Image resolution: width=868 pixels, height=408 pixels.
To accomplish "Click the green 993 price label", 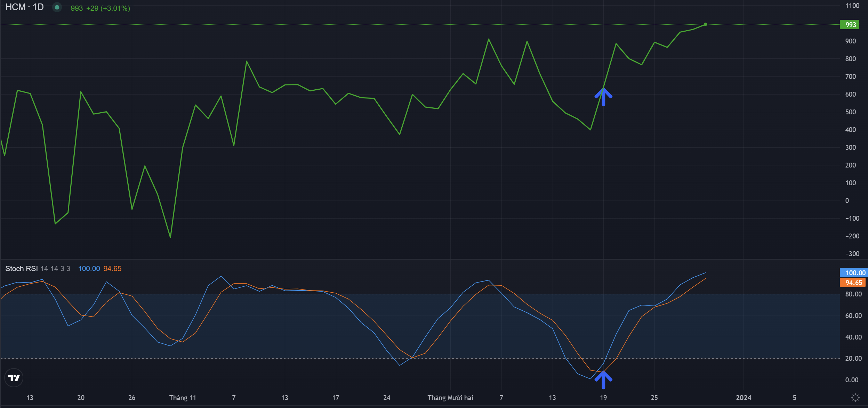I will pyautogui.click(x=850, y=25).
